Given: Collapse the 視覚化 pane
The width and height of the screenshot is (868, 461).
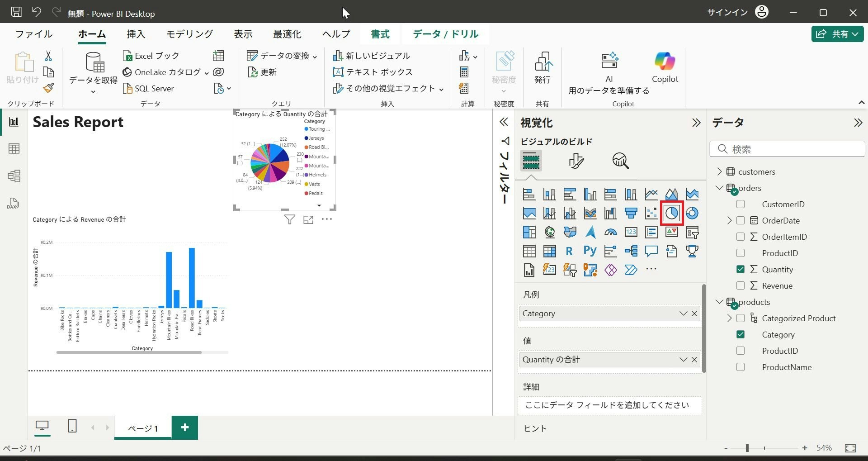Looking at the screenshot, I should tap(696, 123).
